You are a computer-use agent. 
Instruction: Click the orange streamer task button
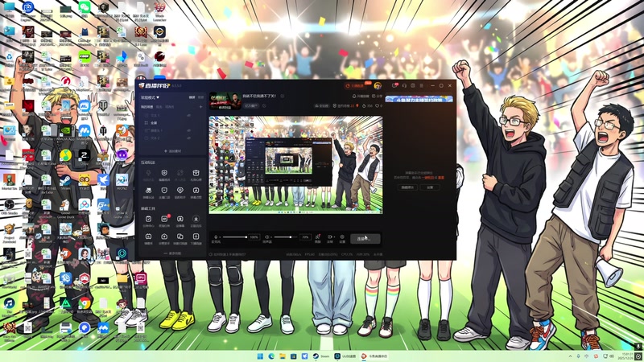click(x=356, y=85)
